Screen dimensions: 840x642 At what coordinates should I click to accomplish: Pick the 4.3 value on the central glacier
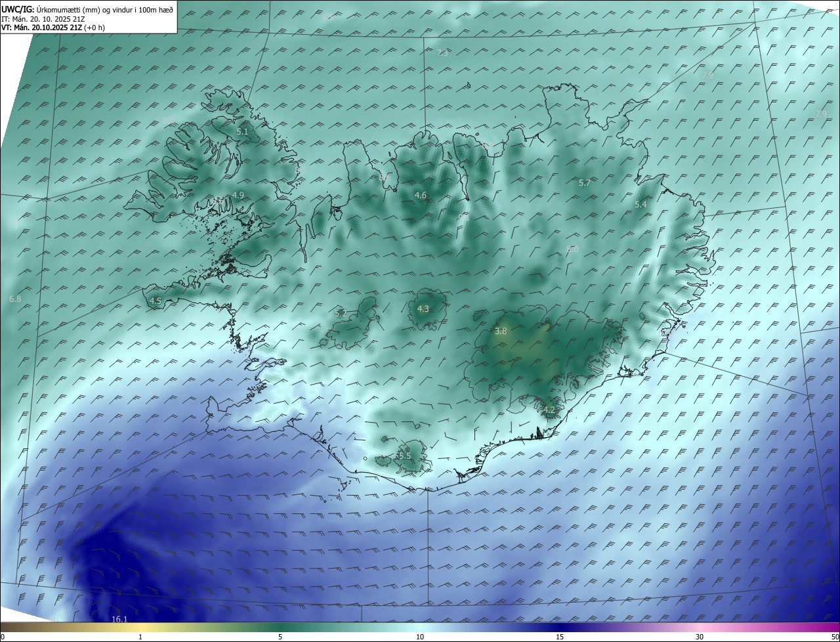(423, 309)
